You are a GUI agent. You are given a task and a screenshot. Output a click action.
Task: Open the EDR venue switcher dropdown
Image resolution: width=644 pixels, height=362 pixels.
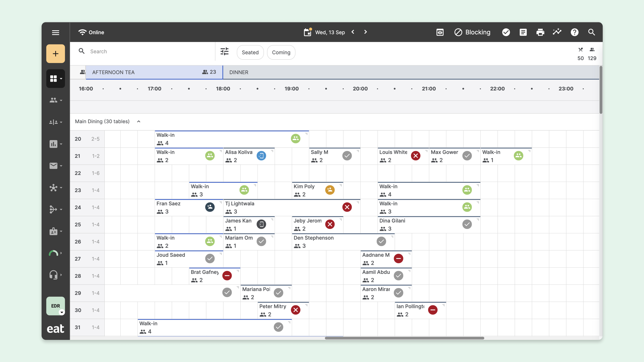point(56,306)
